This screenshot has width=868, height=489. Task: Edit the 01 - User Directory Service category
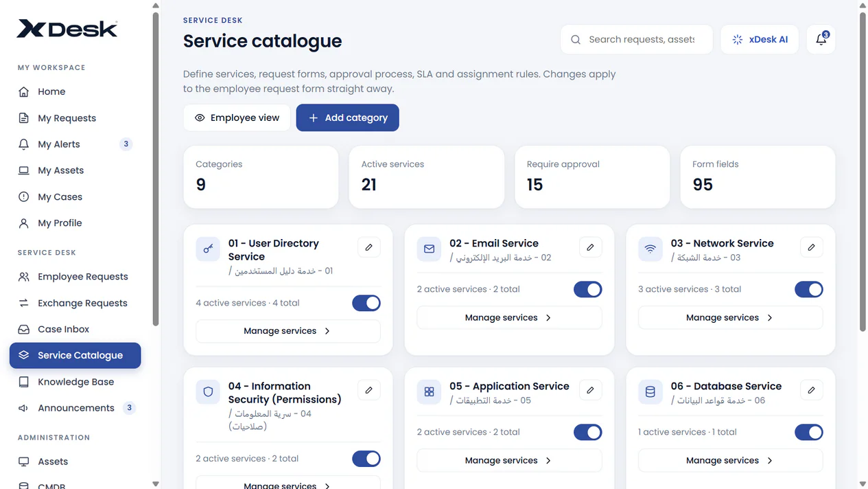pos(369,247)
